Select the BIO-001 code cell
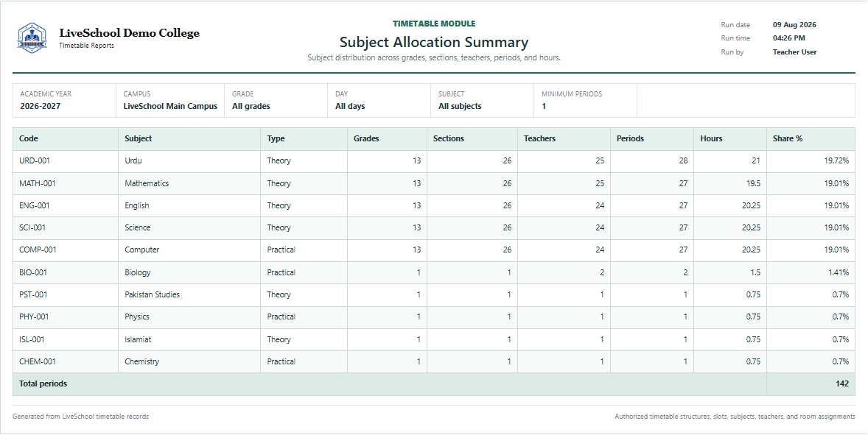Viewport: 868px width, 435px height. pyautogui.click(x=66, y=272)
